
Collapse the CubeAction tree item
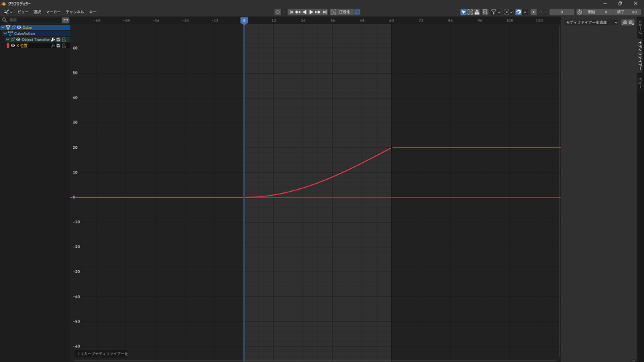(5, 34)
